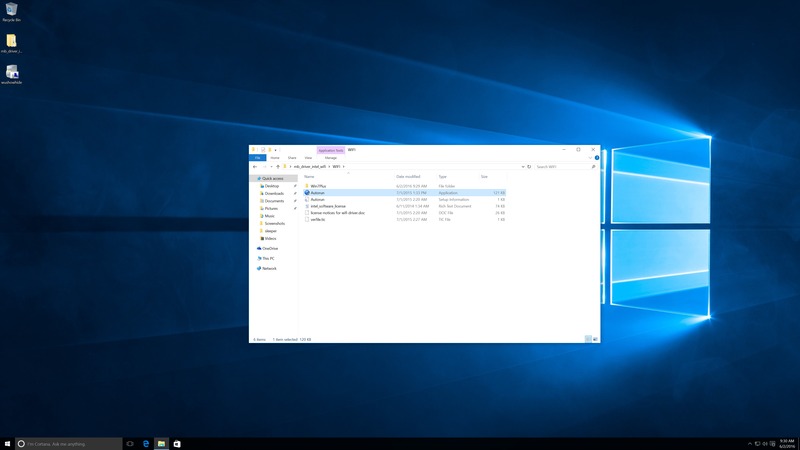
Task: Open the Store icon in taskbar
Action: point(177,443)
